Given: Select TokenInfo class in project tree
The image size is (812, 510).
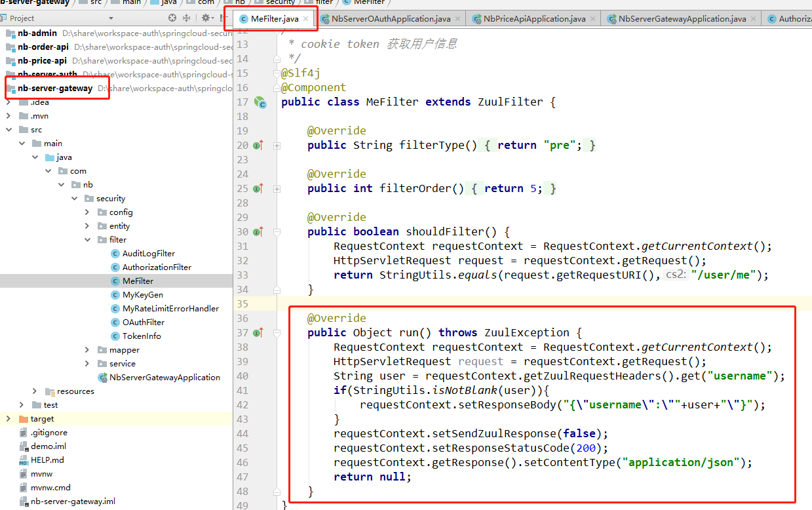Looking at the screenshot, I should [142, 336].
